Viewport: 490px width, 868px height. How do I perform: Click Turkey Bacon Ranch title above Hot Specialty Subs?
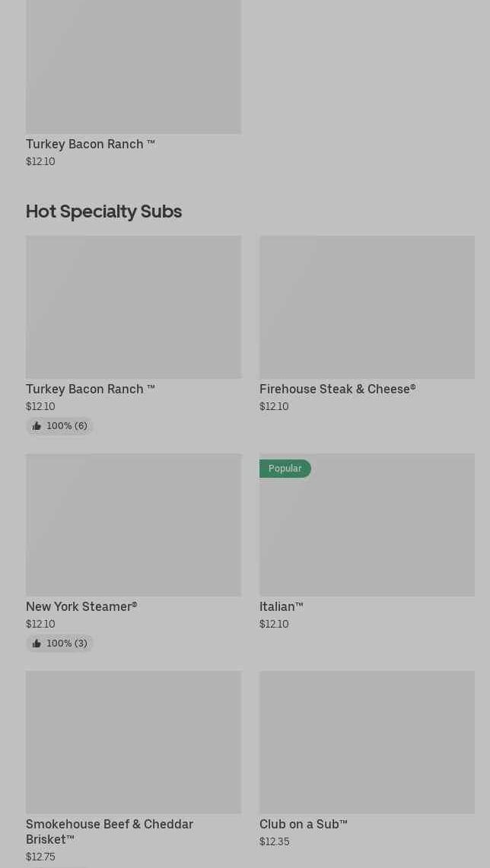pos(90,144)
